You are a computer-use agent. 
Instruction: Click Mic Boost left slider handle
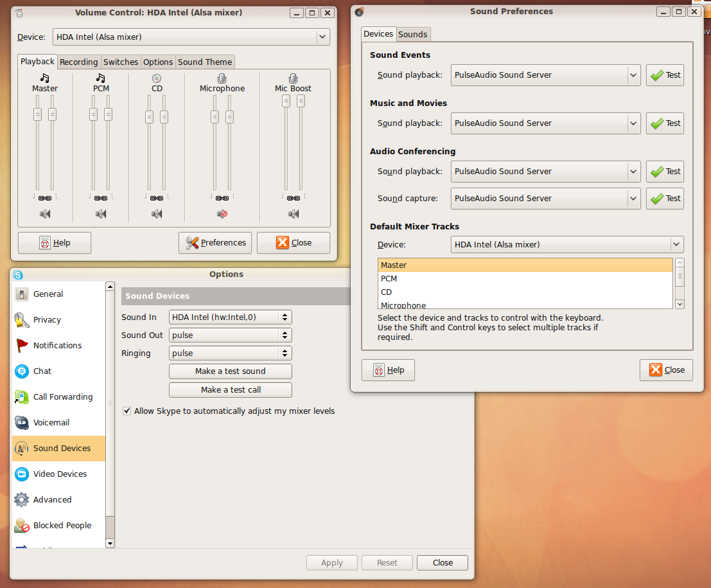click(286, 101)
